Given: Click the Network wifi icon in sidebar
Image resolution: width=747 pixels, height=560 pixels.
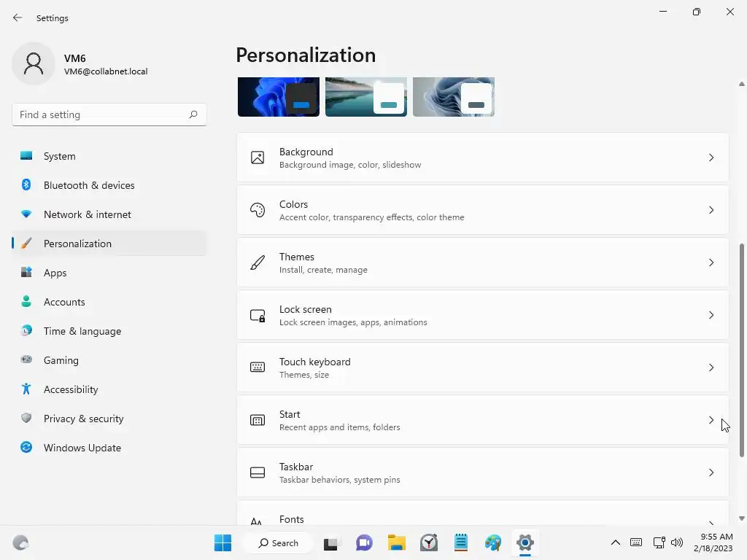Looking at the screenshot, I should click(x=26, y=214).
